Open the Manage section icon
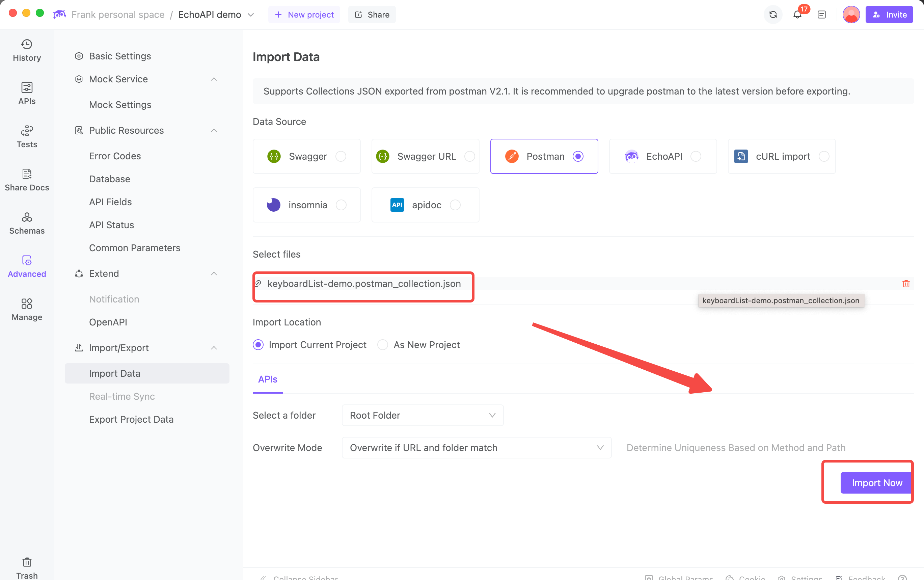The image size is (924, 580). click(26, 304)
